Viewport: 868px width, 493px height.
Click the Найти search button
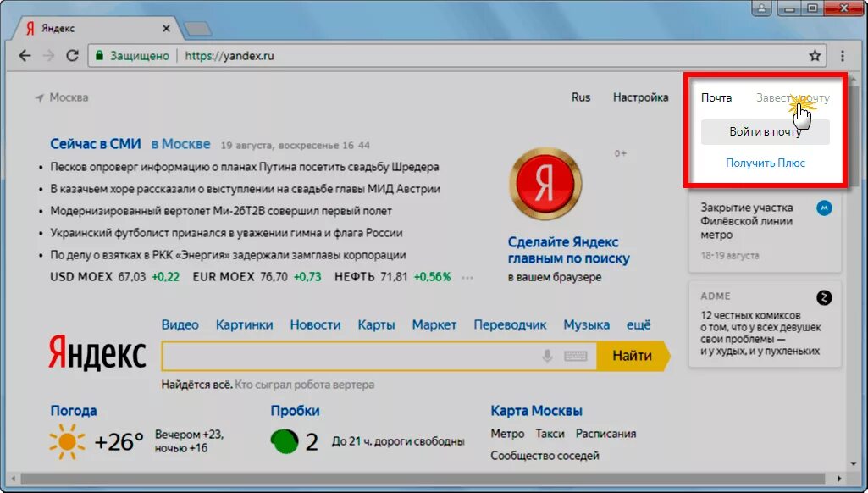click(x=633, y=356)
